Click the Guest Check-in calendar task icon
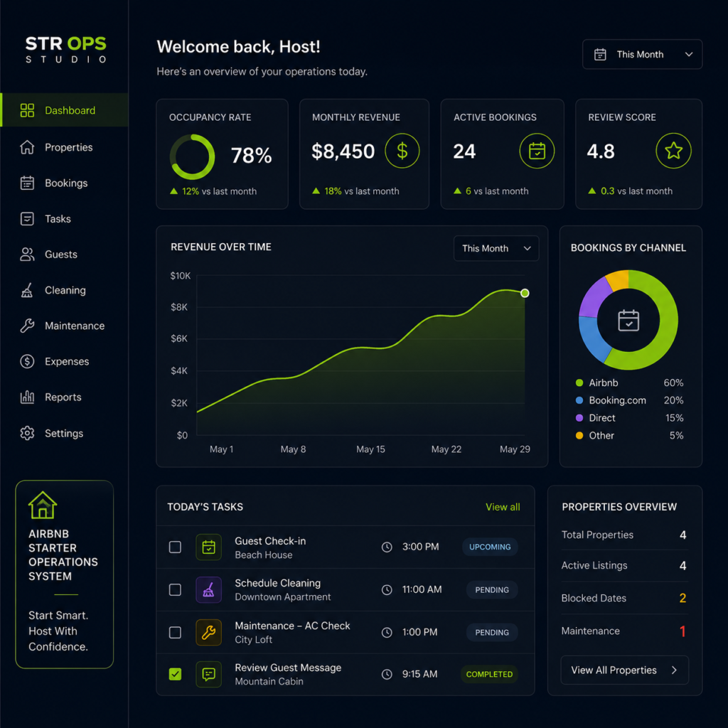The height and width of the screenshot is (728, 728). tap(208, 547)
